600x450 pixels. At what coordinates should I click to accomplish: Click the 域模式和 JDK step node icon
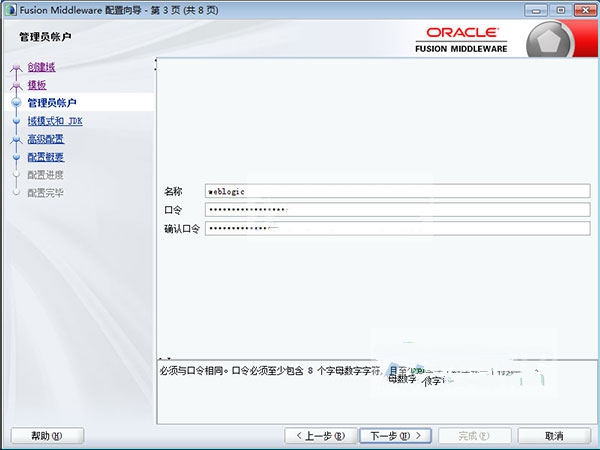tap(16, 121)
